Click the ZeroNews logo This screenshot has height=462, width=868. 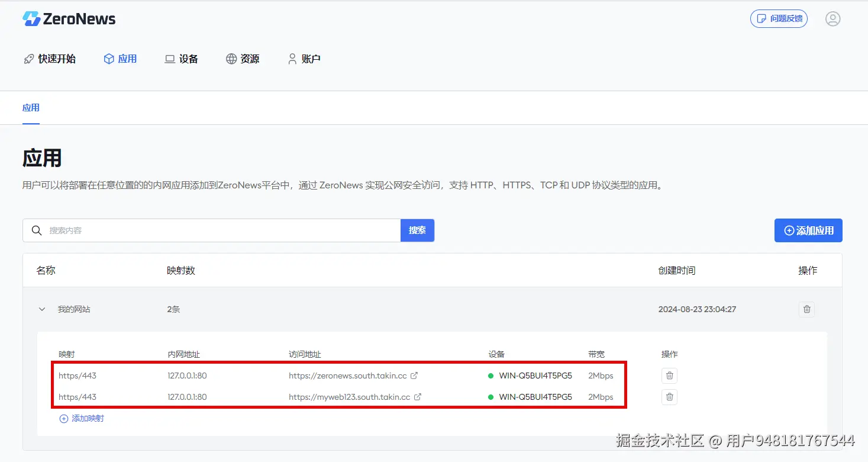click(69, 19)
